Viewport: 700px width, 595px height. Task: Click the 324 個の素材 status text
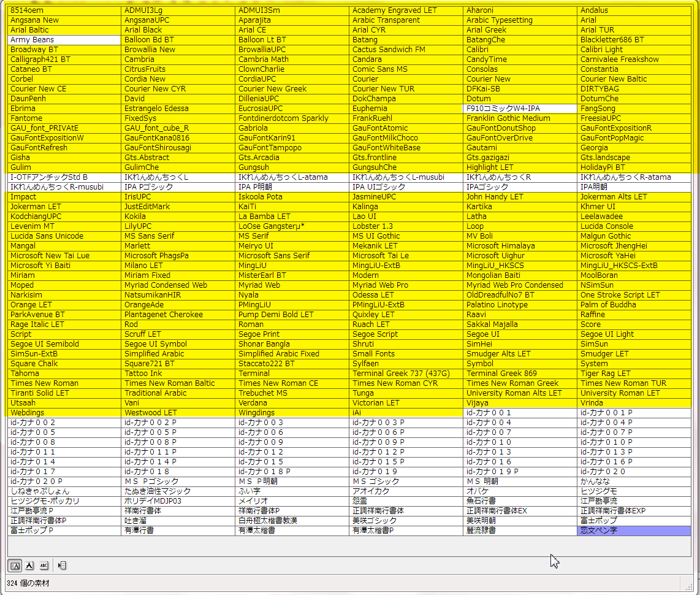click(x=28, y=583)
